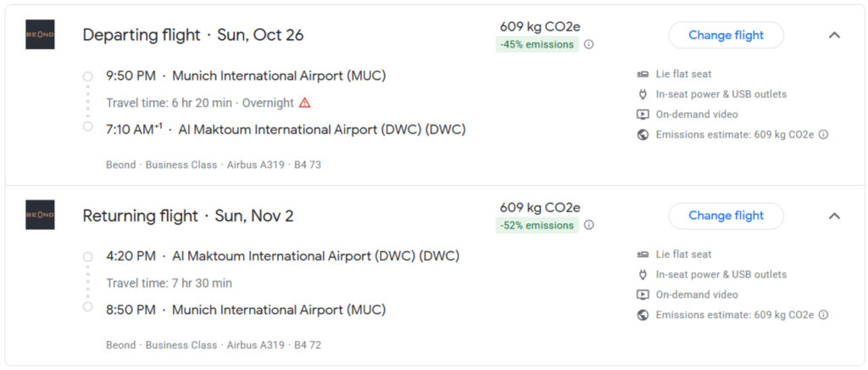Click info icon beside -45% emissions badge

coord(589,45)
